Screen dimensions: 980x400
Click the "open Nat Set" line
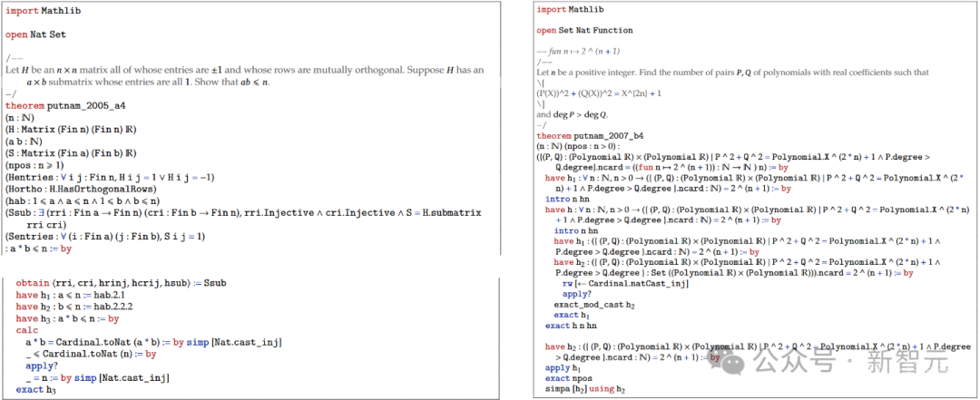[x=36, y=34]
